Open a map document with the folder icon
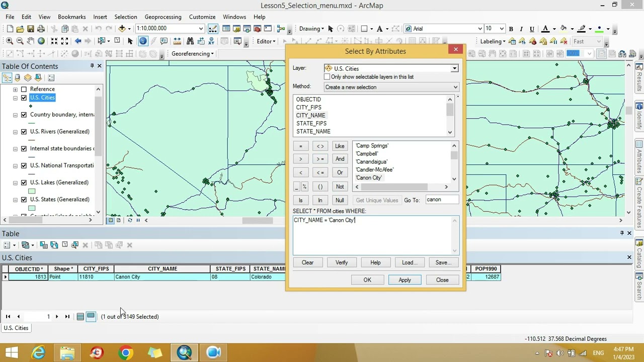Viewport: 644px width, 362px height. (x=20, y=29)
